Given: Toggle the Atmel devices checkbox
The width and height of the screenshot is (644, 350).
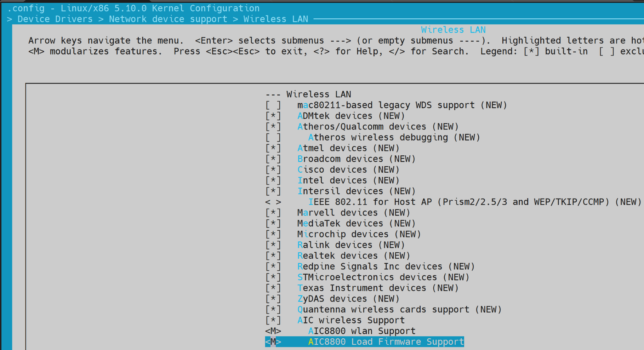Looking at the screenshot, I should (273, 148).
